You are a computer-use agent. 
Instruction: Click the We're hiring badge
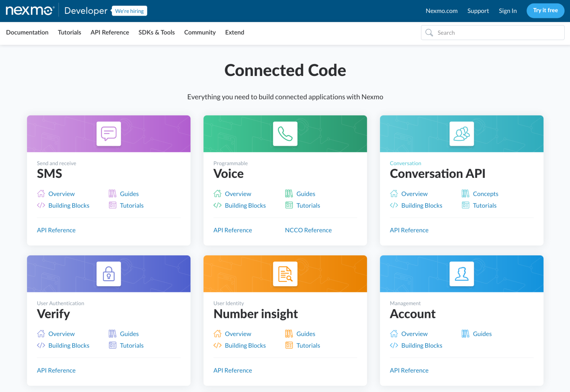(x=130, y=11)
